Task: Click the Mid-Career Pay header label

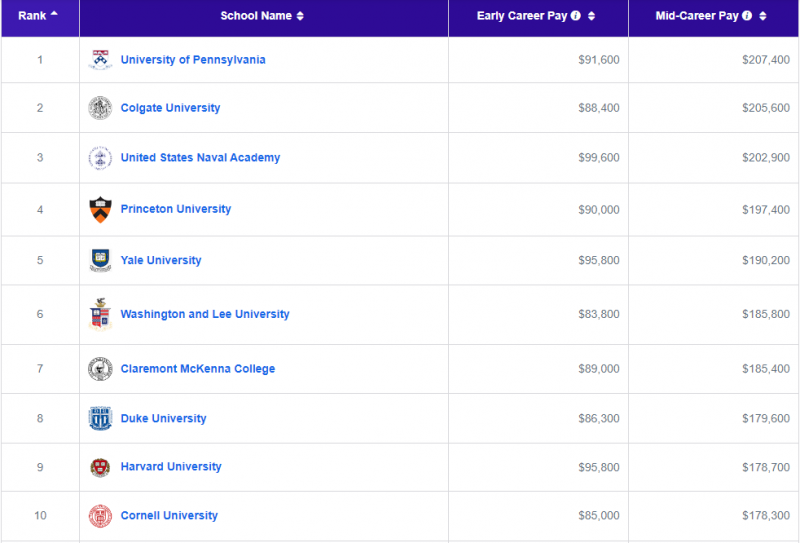Action: pyautogui.click(x=697, y=16)
